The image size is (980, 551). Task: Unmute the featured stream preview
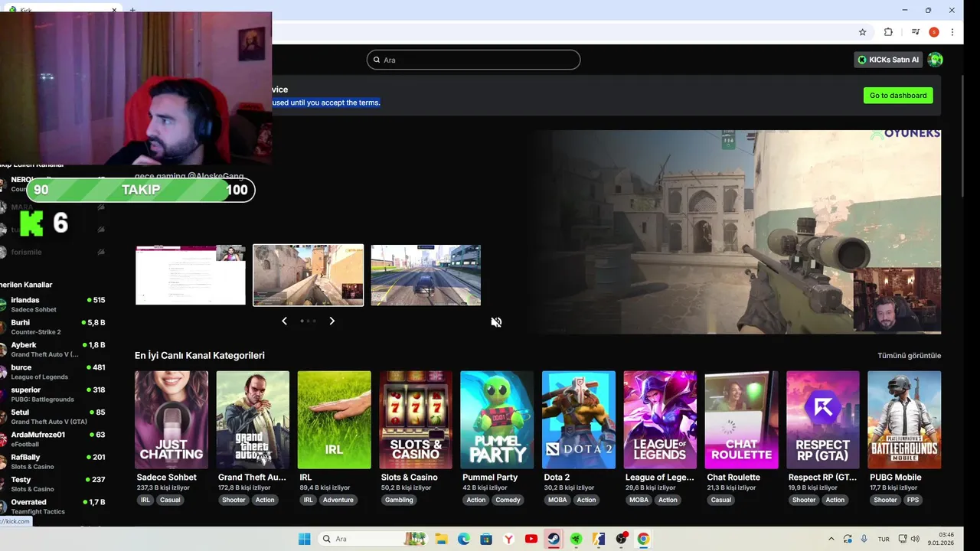pyautogui.click(x=496, y=322)
